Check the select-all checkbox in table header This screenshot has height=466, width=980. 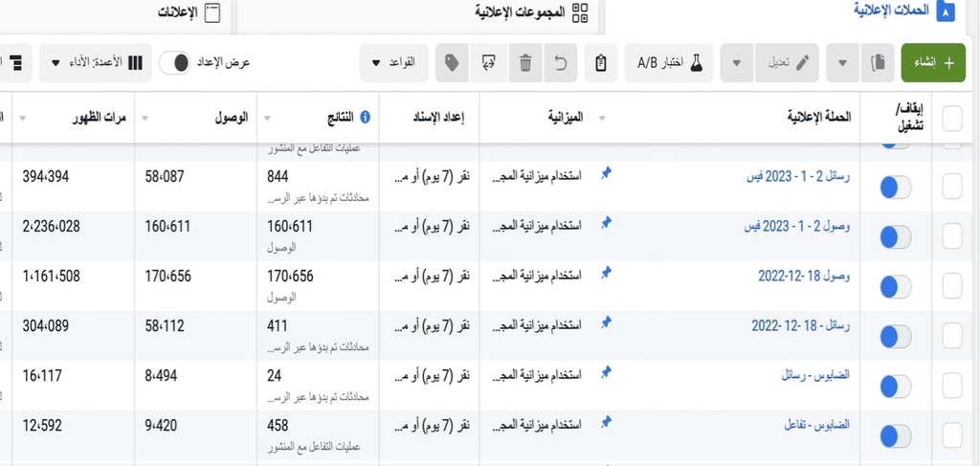point(952,118)
